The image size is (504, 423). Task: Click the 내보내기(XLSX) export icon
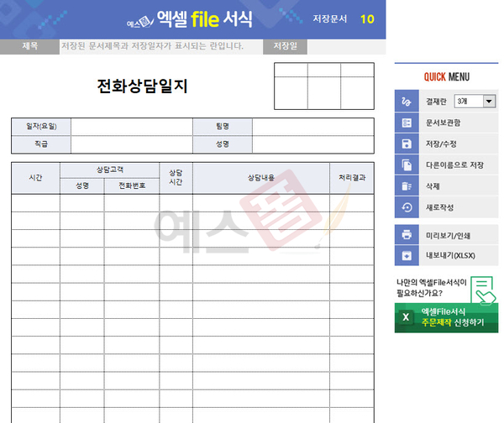pos(407,256)
